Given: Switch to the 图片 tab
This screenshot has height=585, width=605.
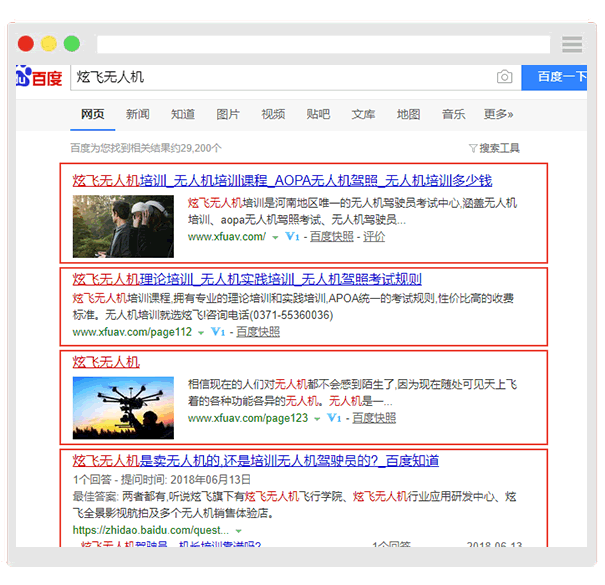Looking at the screenshot, I should click(x=228, y=114).
